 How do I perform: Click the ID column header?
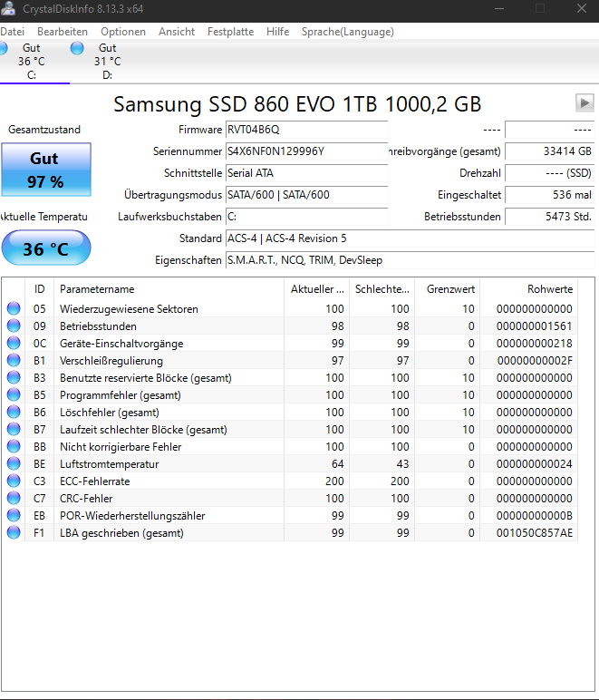[39, 289]
